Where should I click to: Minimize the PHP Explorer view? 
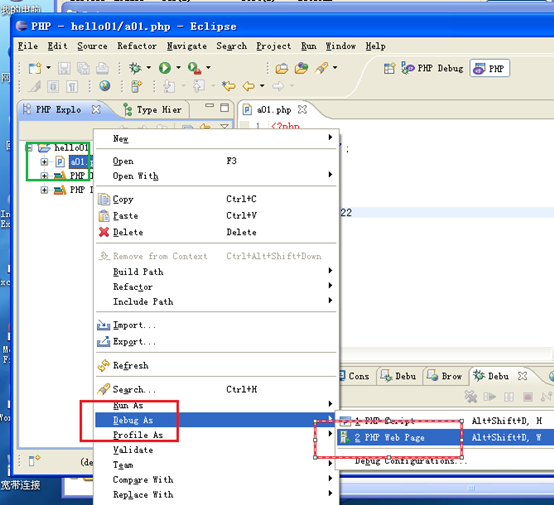tap(210, 105)
